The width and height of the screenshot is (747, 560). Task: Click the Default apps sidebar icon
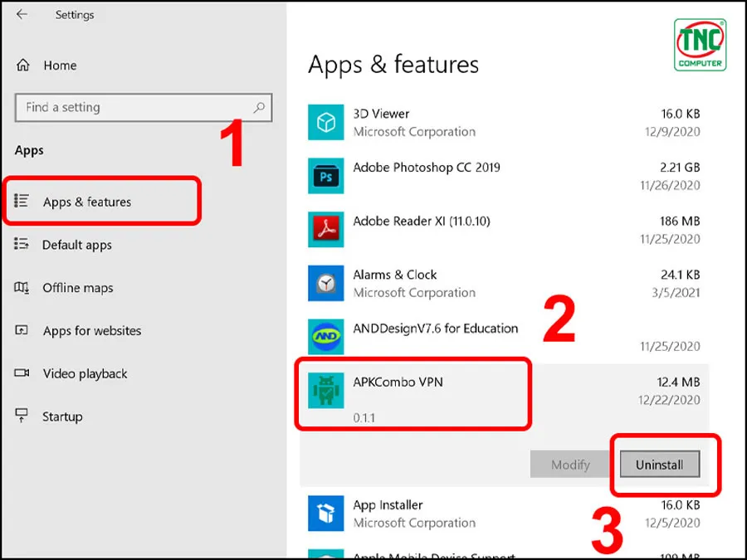[22, 244]
